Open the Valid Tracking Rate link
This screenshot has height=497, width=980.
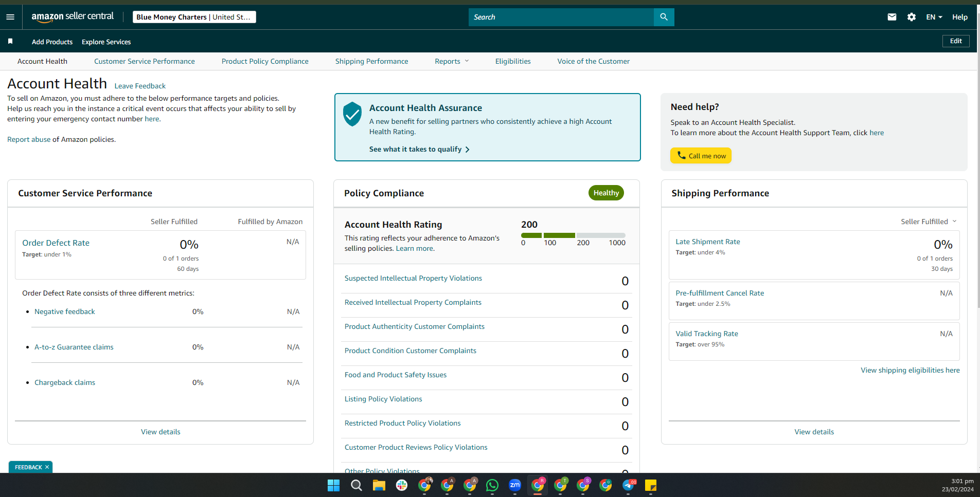(707, 334)
